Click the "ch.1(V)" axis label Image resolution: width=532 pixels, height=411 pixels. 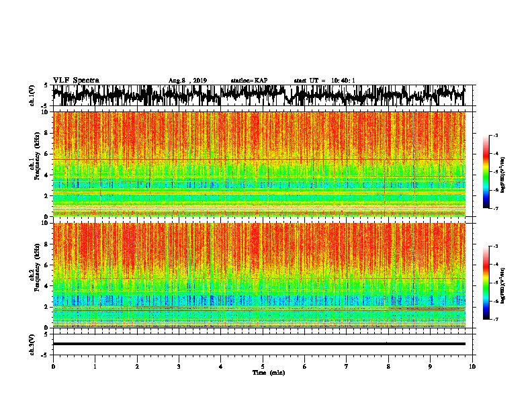(x=32, y=95)
